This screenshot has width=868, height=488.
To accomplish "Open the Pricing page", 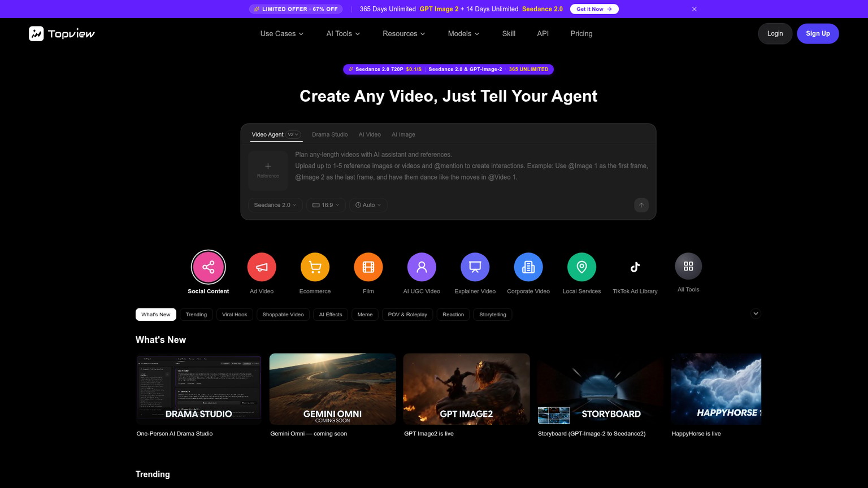I will click(581, 34).
